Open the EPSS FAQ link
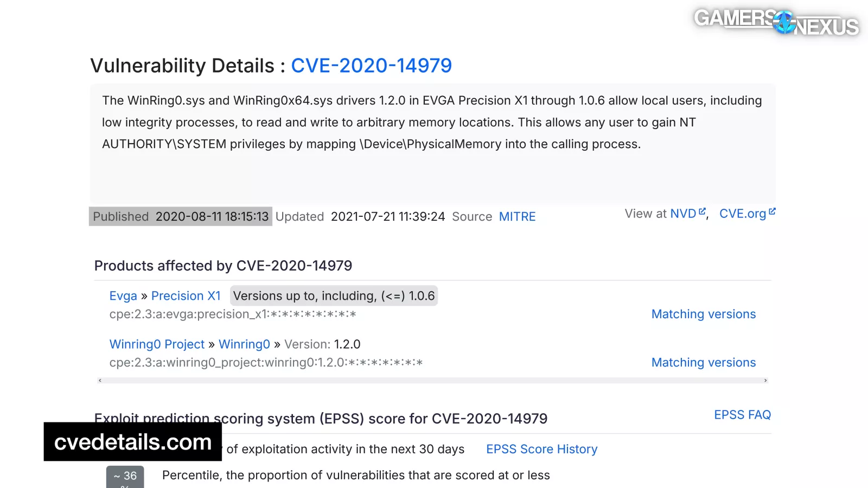This screenshot has height=488, width=868. (x=742, y=415)
